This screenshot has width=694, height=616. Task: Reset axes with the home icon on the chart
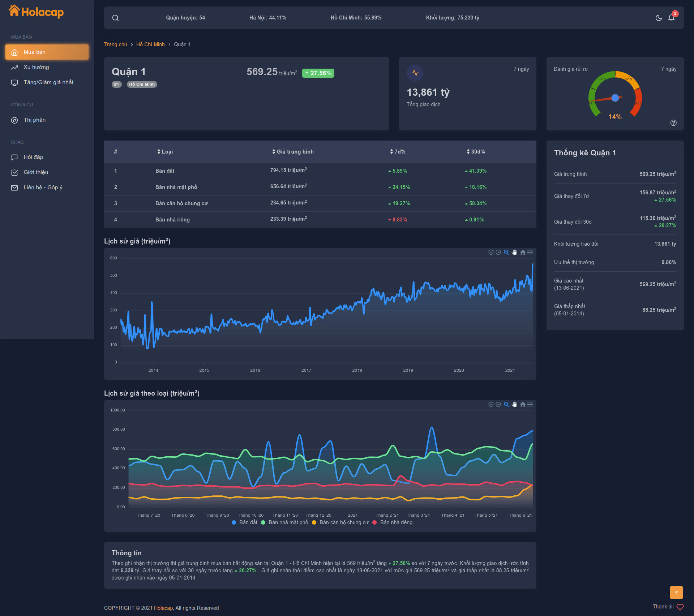coord(522,252)
